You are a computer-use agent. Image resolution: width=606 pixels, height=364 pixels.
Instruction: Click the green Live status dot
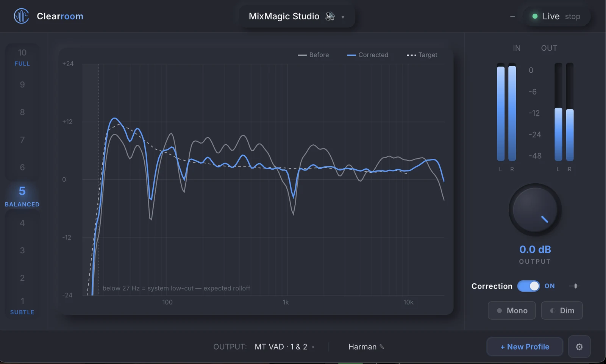[535, 16]
